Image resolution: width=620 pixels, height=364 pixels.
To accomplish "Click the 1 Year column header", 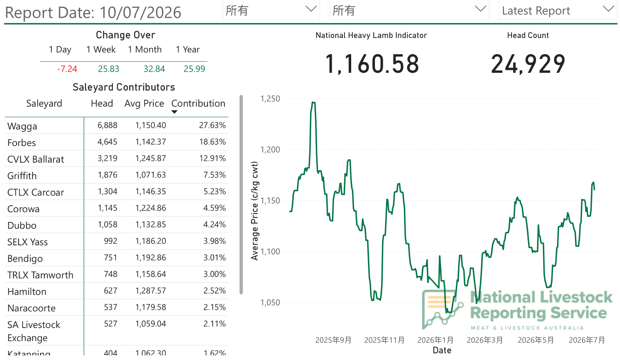I will (188, 49).
